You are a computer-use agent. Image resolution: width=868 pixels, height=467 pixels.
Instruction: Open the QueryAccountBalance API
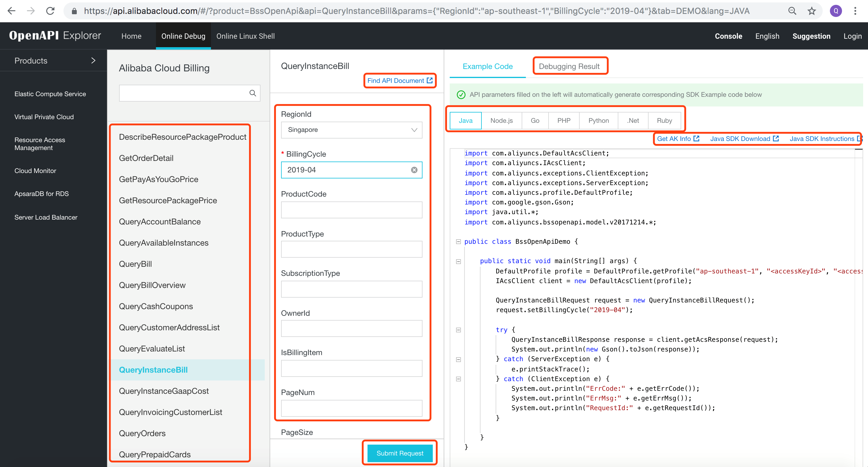click(160, 221)
